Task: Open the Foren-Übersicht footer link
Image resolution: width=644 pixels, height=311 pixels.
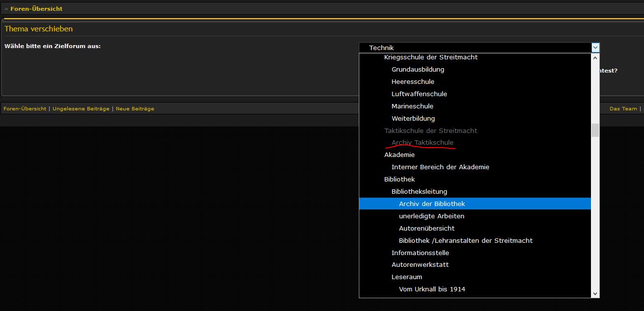Action: click(x=25, y=109)
